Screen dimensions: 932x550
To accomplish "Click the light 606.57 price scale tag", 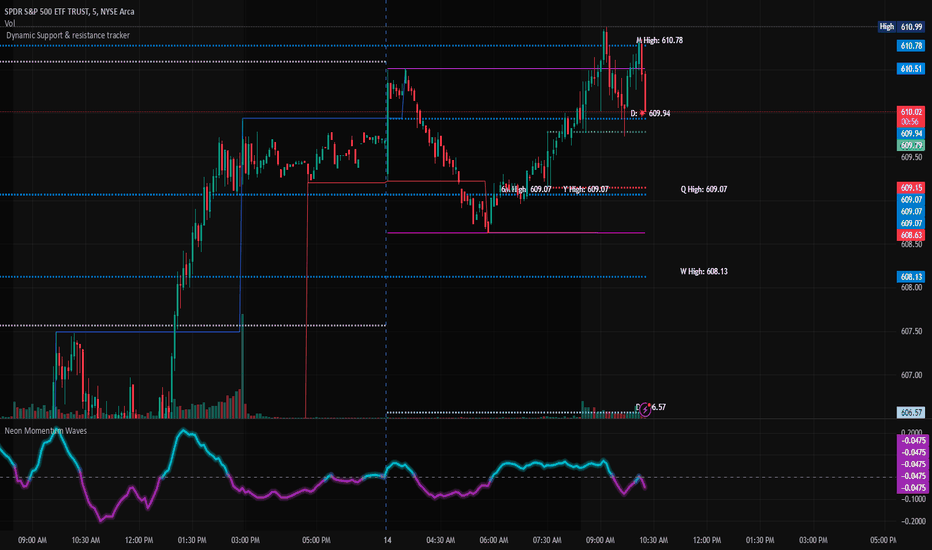I will point(911,413).
